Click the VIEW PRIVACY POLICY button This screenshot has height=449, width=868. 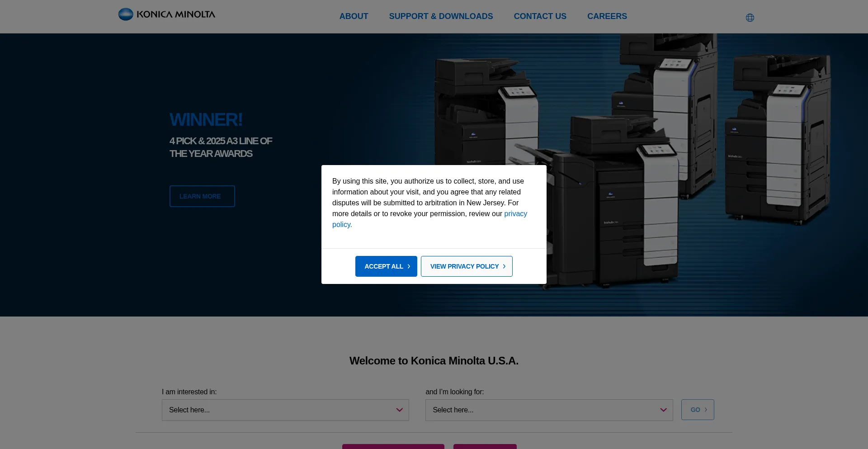(x=467, y=266)
